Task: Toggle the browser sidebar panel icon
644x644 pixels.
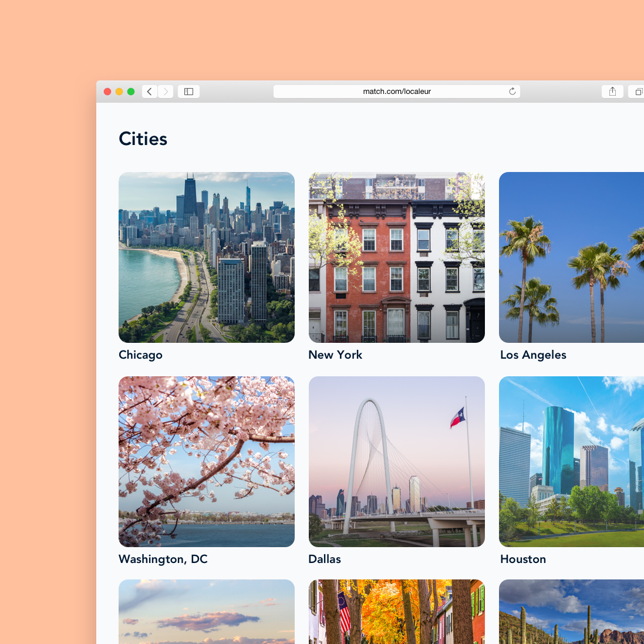Action: pyautogui.click(x=188, y=92)
